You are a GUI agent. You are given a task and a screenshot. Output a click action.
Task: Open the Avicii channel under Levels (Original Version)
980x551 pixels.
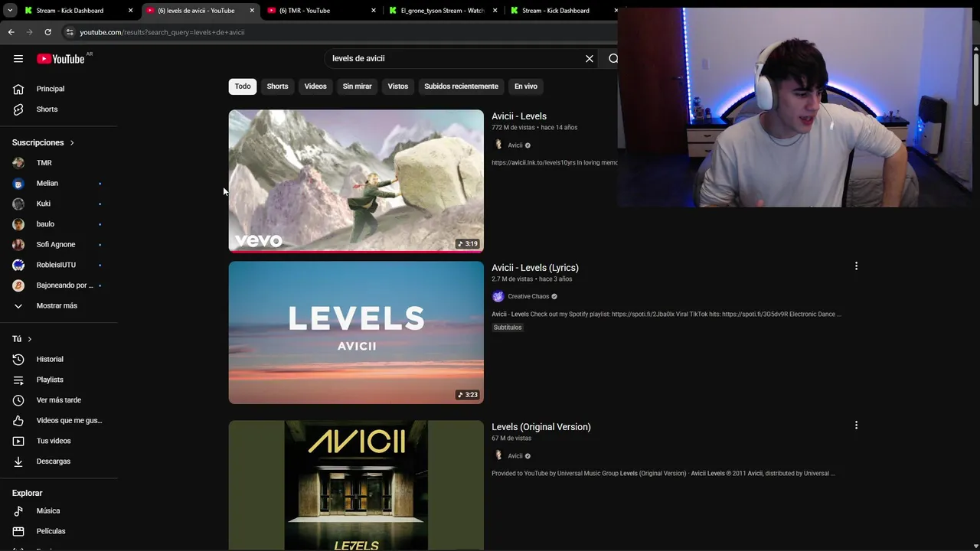tap(515, 456)
